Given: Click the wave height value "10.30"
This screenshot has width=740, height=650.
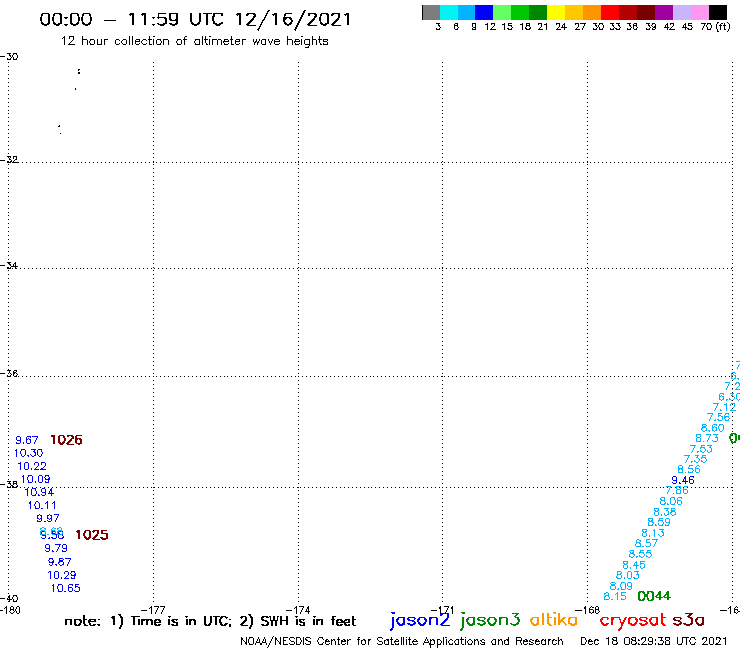Looking at the screenshot, I should pyautogui.click(x=29, y=453).
